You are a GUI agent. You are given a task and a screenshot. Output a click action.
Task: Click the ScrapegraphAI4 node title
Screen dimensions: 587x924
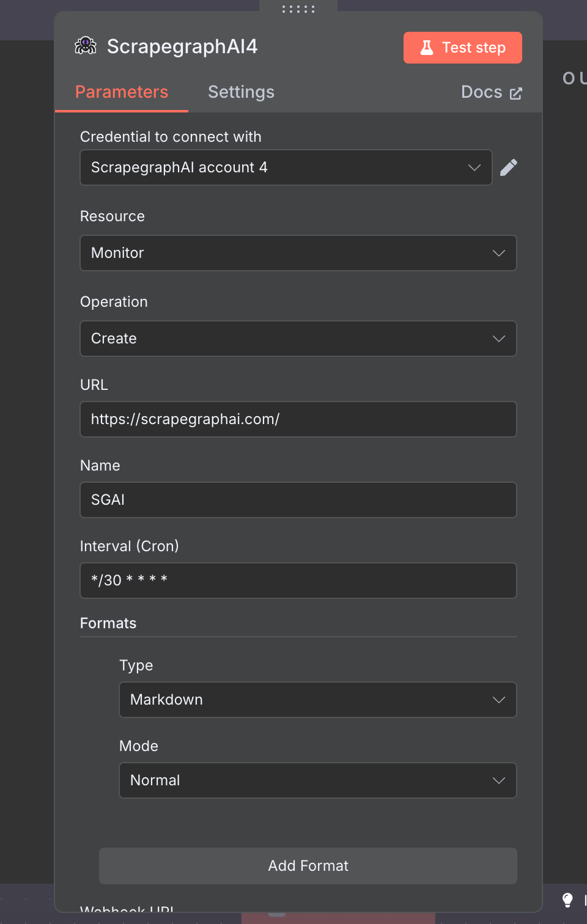coord(182,46)
